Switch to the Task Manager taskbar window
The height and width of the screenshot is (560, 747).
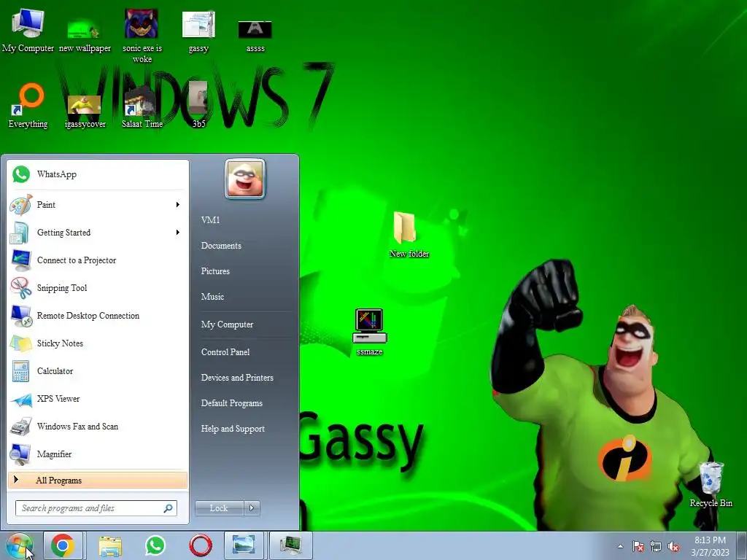coord(290,545)
